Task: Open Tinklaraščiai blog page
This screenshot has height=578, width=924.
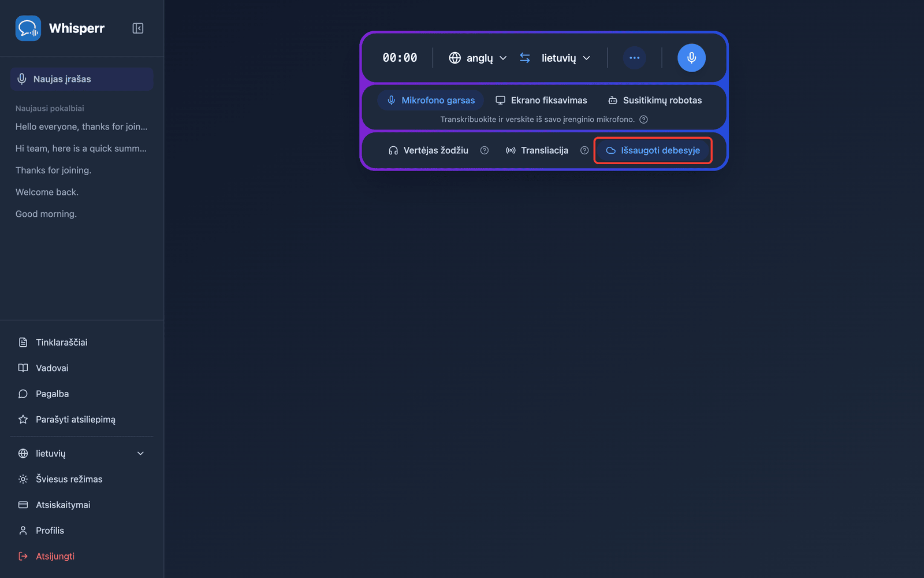Action: tap(81, 342)
